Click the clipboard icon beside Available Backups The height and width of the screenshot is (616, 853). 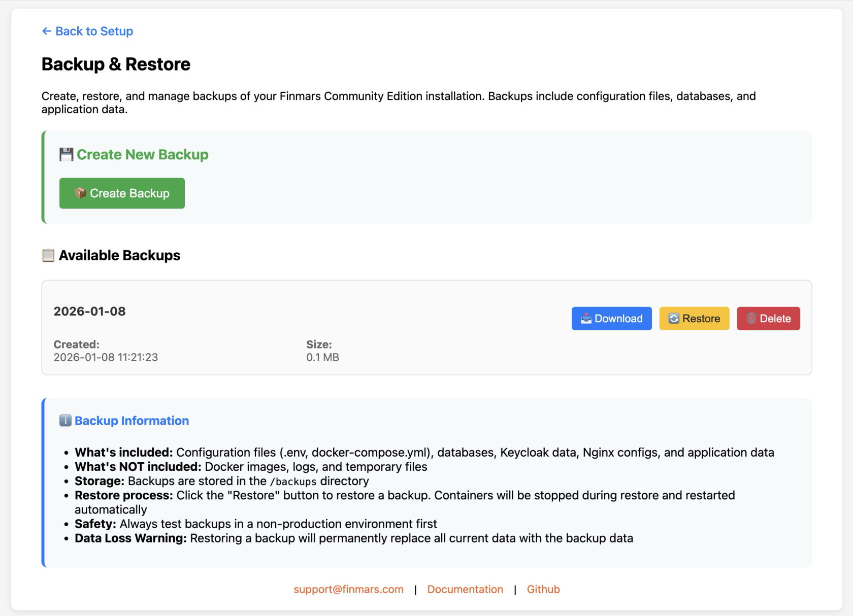coord(48,256)
